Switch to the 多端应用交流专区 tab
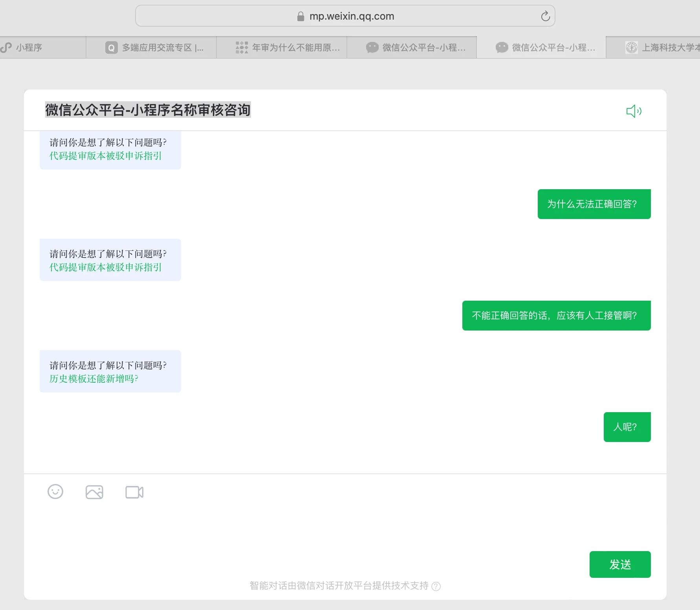The height and width of the screenshot is (610, 700). [x=151, y=47]
